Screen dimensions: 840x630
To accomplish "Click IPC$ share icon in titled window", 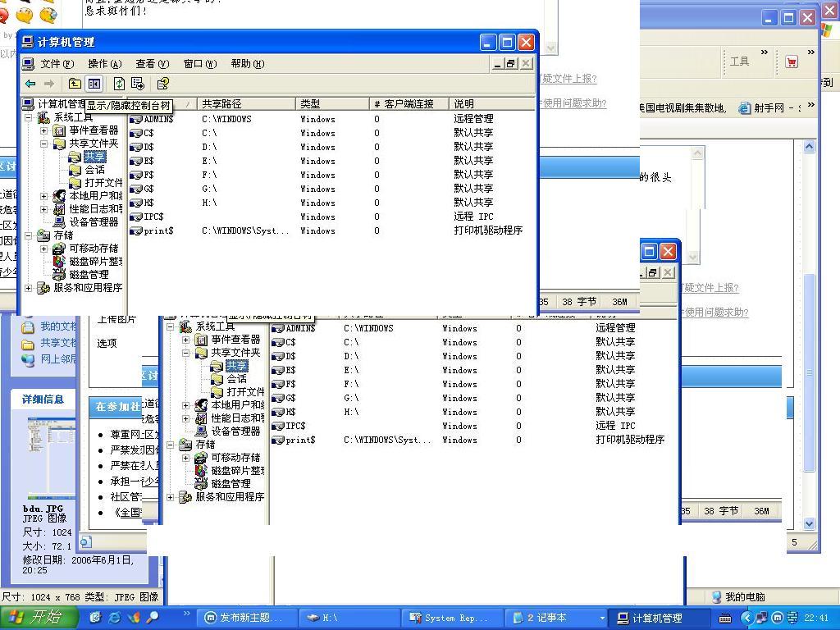I will 136,217.
